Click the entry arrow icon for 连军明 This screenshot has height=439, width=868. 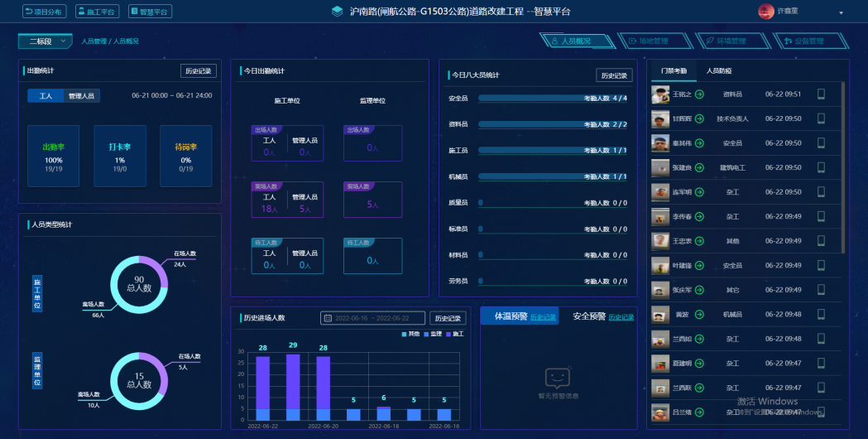click(699, 192)
